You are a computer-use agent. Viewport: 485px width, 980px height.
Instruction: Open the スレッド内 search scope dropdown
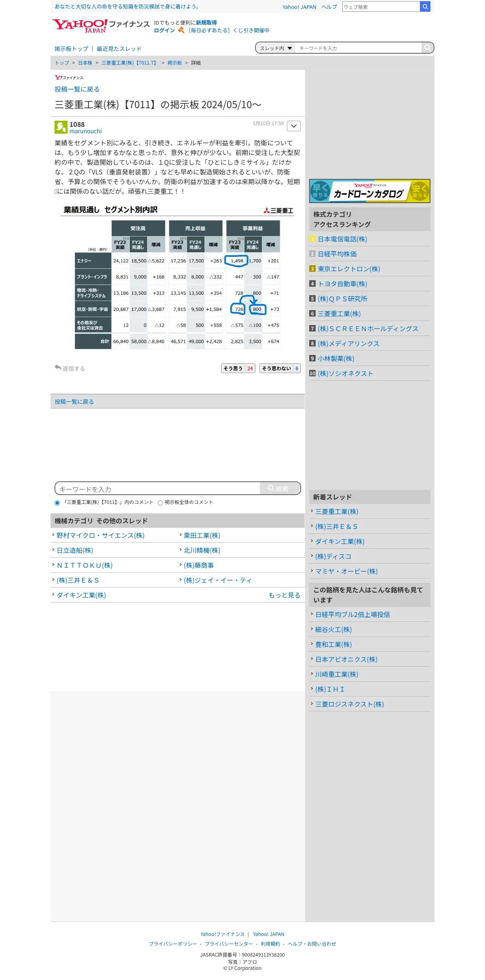click(276, 48)
